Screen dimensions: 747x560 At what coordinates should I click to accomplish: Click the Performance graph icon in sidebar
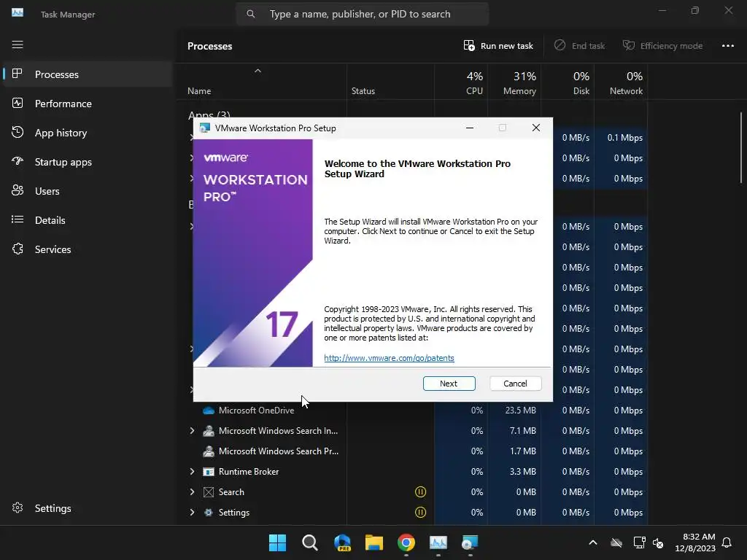pyautogui.click(x=18, y=103)
